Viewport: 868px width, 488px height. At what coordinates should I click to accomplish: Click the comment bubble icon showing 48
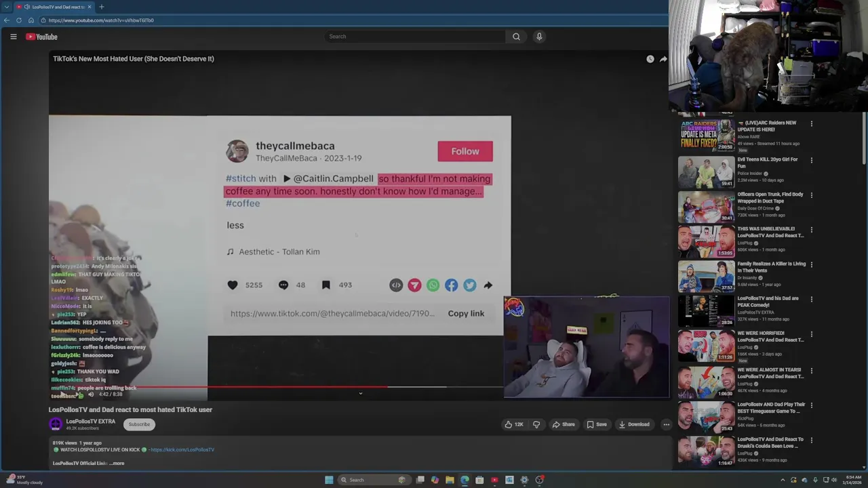283,285
